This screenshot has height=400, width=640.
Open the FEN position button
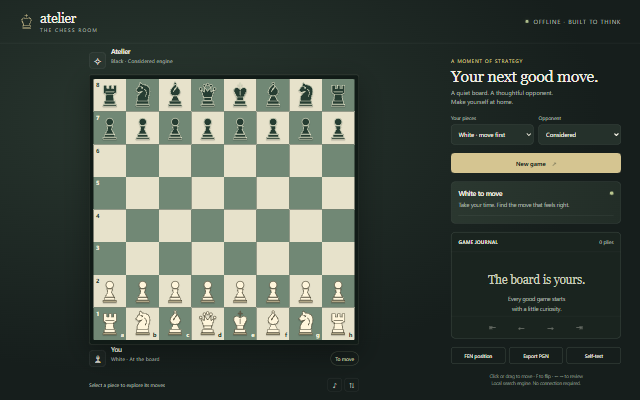click(478, 356)
